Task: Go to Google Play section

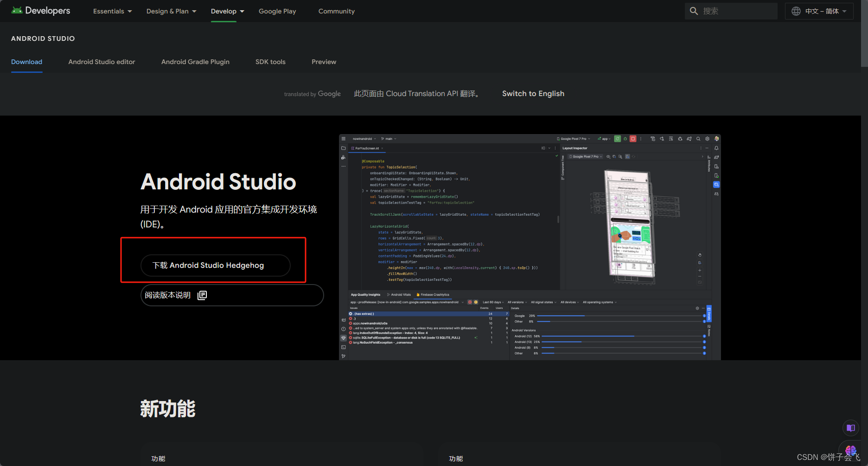Action: (x=277, y=11)
